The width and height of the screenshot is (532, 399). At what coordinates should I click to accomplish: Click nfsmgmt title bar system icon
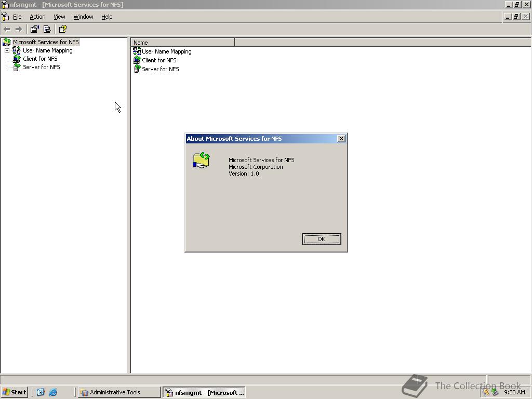point(5,4)
